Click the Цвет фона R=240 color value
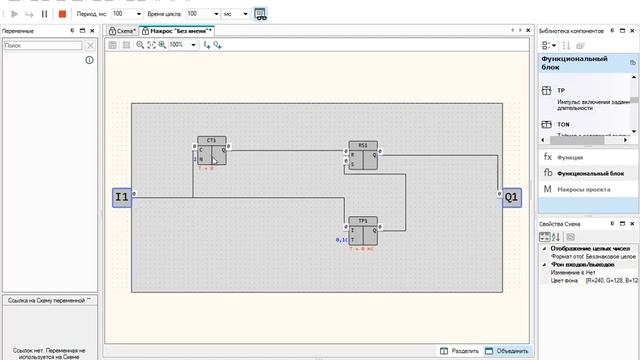Screen dimensions: 640x360 pyautogui.click(x=612, y=280)
